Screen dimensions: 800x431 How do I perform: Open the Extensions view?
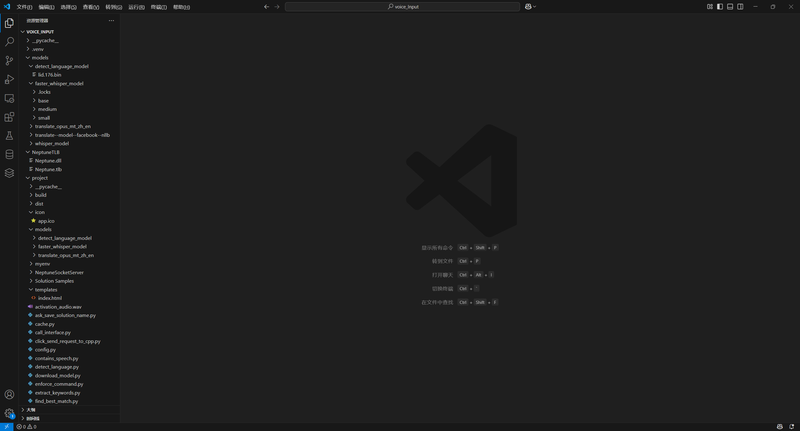9,117
